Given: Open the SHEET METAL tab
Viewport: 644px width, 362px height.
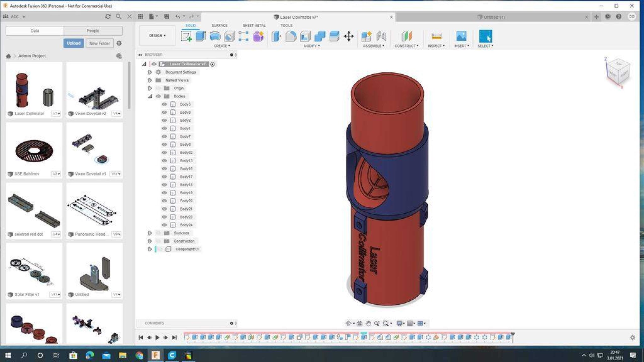Looking at the screenshot, I should tap(254, 25).
